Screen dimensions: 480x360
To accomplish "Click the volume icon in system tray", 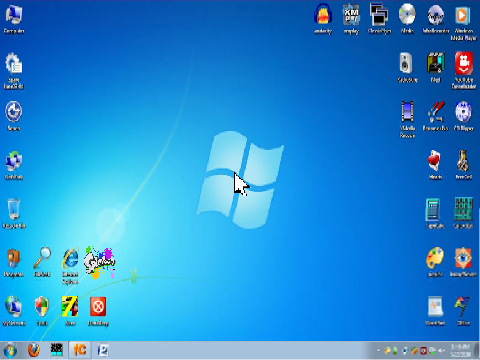I will coord(442,351).
